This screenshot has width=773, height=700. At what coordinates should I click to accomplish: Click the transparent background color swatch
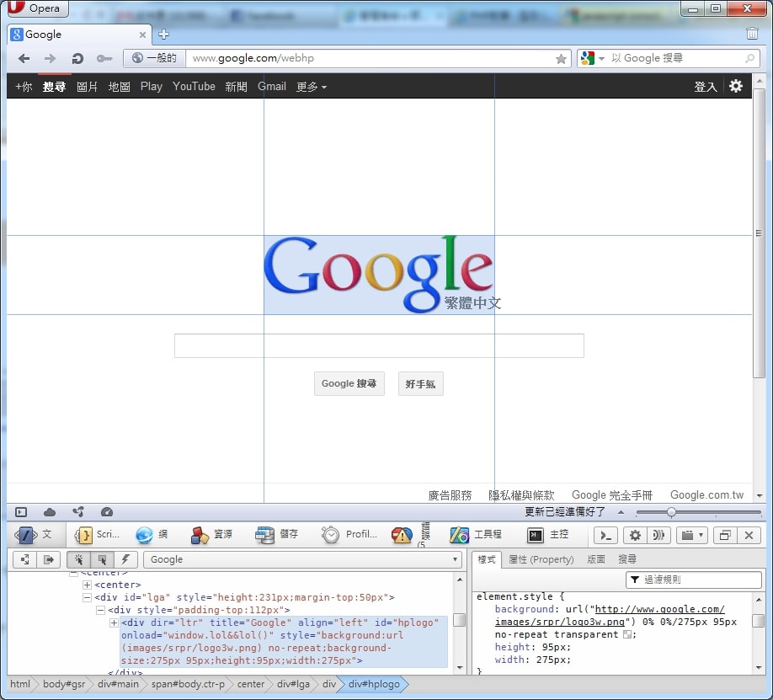pos(627,634)
